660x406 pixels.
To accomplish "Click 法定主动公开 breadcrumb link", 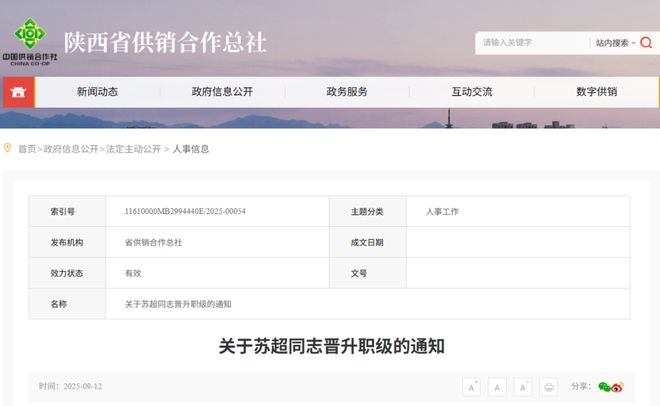I will (x=133, y=149).
